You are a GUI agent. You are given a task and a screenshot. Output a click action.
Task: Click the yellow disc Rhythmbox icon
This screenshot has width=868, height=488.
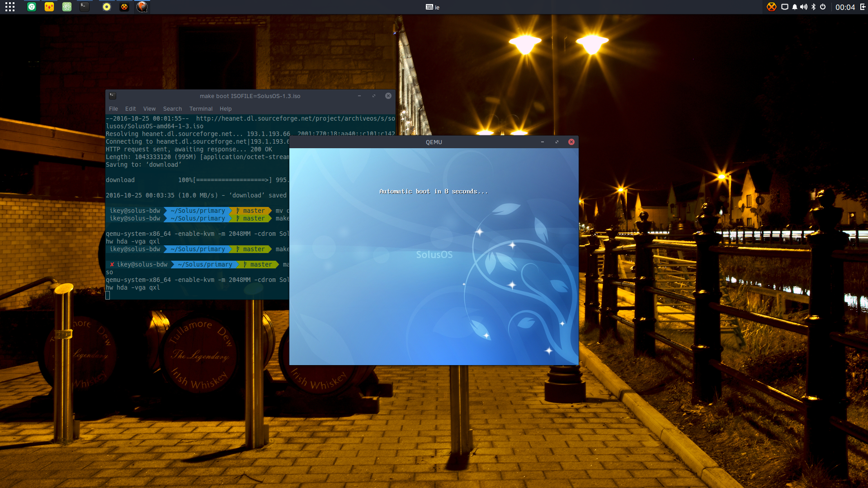pyautogui.click(x=107, y=7)
